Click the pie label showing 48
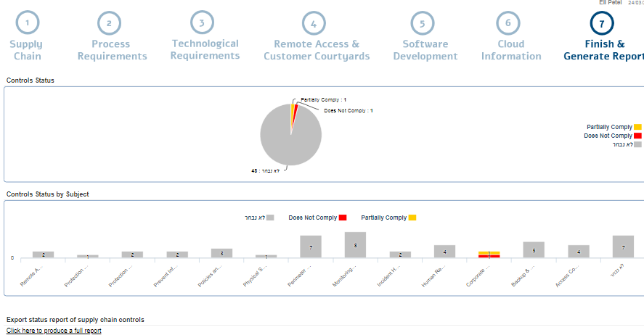Screen dimensions: 644x335 265,170
